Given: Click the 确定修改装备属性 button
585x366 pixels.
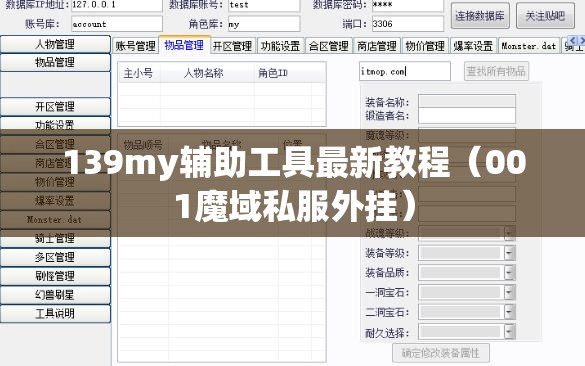Looking at the screenshot, I should 441,353.
